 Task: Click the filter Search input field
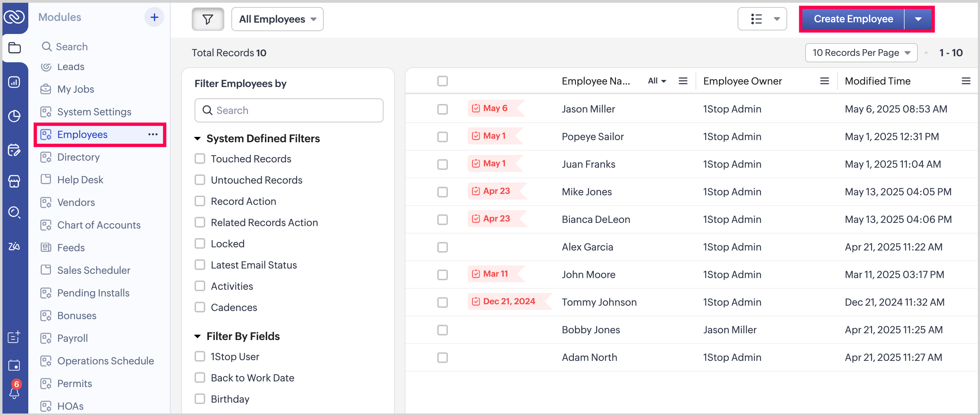[289, 110]
